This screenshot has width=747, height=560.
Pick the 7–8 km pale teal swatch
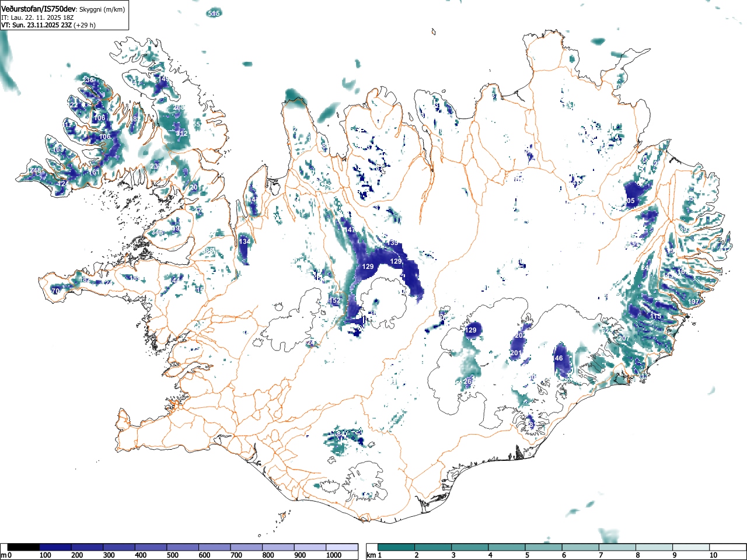[x=617, y=547]
